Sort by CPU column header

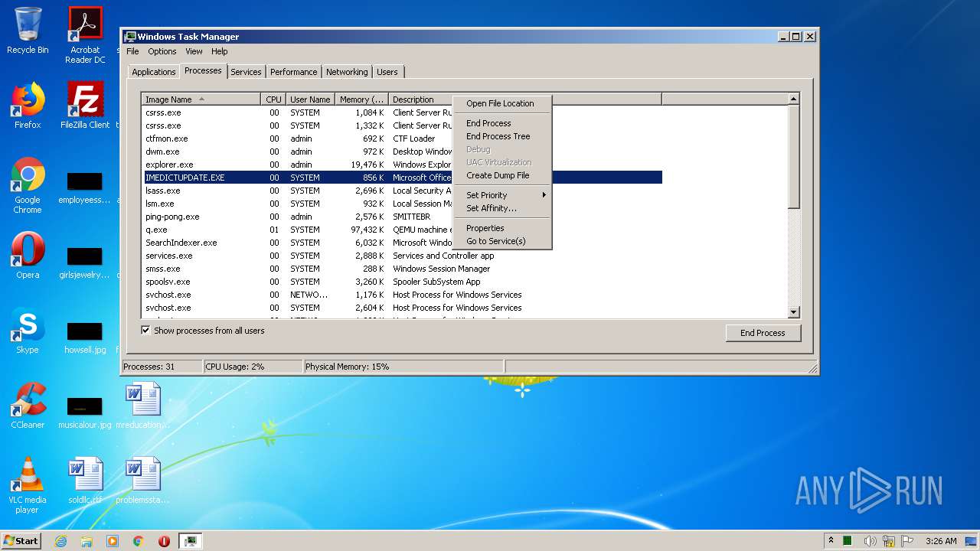point(273,99)
